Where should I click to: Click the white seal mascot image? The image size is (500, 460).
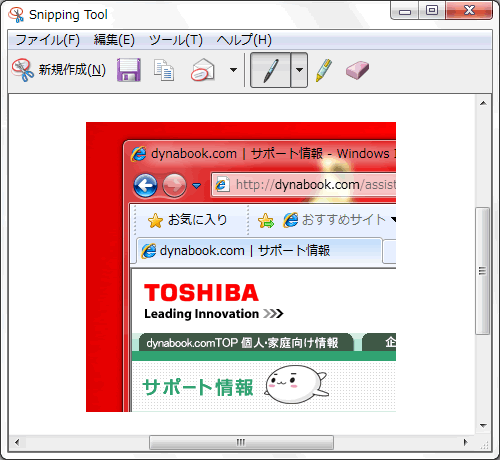click(x=296, y=384)
